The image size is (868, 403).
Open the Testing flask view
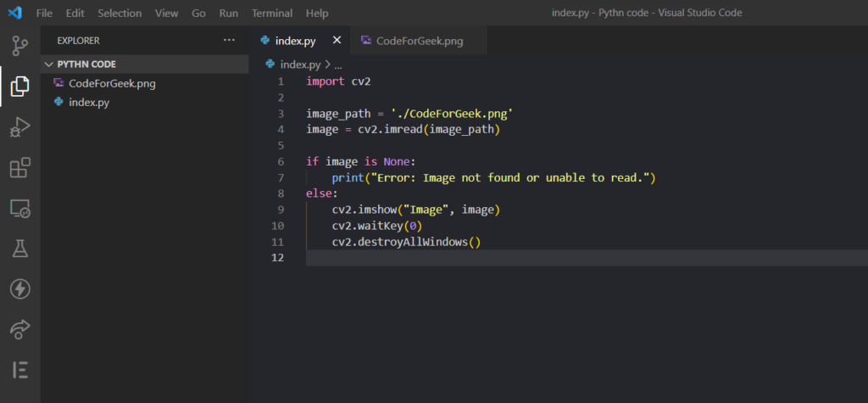point(20,249)
